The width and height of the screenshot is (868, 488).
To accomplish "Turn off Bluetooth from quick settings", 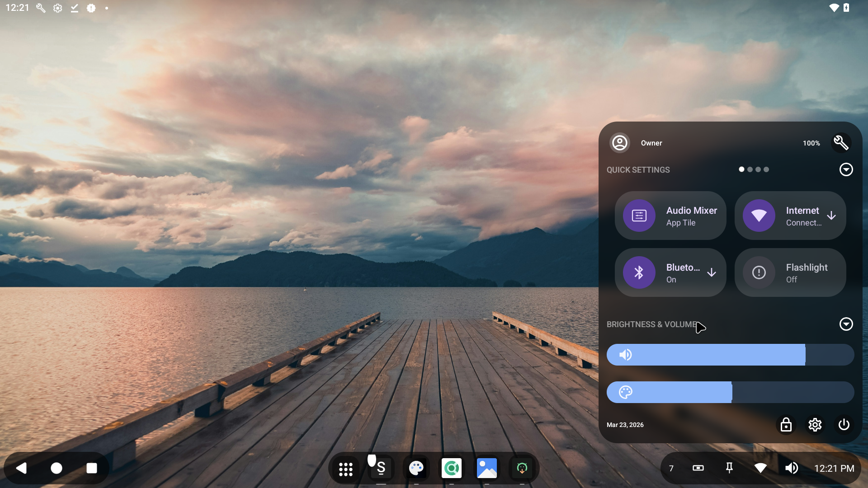I will point(670,272).
